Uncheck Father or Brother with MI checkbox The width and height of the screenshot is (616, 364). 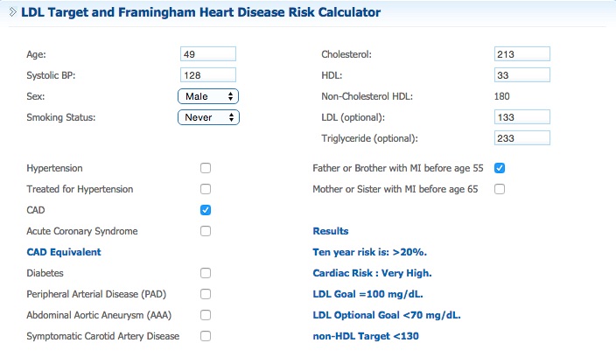[500, 168]
